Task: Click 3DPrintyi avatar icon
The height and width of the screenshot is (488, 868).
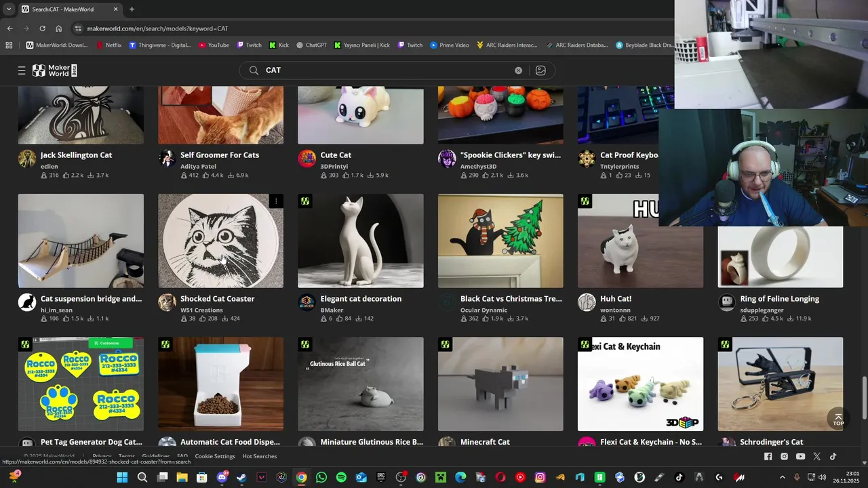Action: click(x=307, y=159)
